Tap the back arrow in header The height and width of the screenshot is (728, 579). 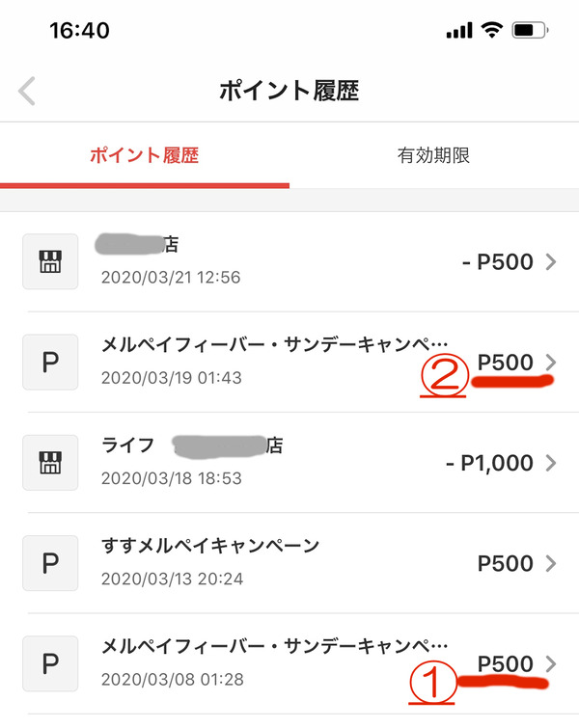[27, 91]
